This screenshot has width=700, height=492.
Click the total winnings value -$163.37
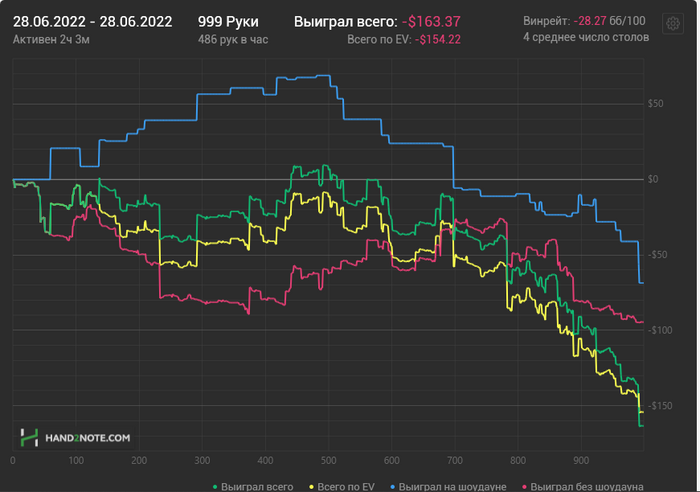tap(431, 21)
